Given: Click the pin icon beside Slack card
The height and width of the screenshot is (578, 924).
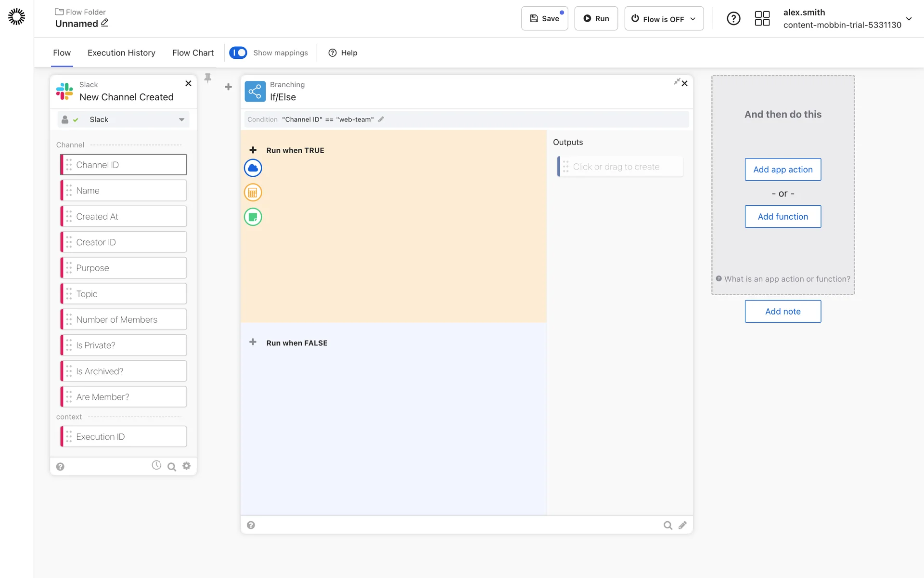Looking at the screenshot, I should pos(208,78).
